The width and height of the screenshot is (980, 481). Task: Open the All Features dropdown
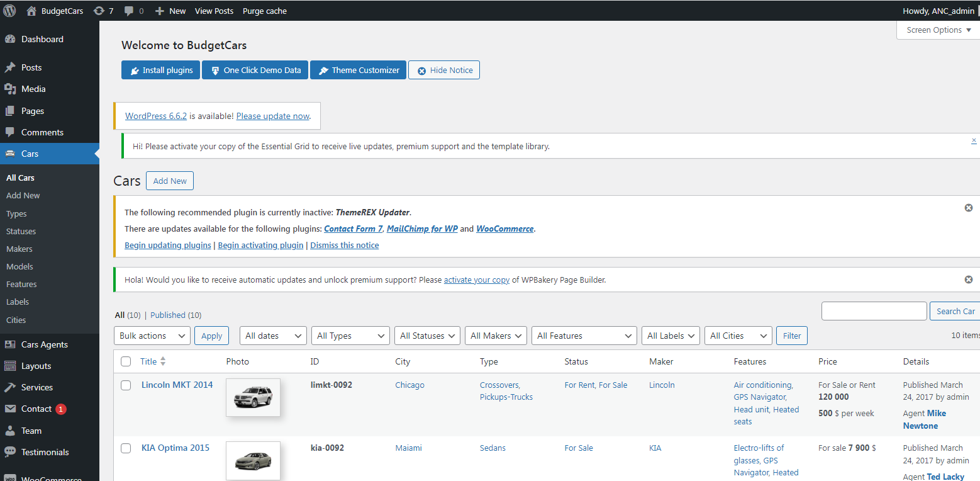(584, 336)
